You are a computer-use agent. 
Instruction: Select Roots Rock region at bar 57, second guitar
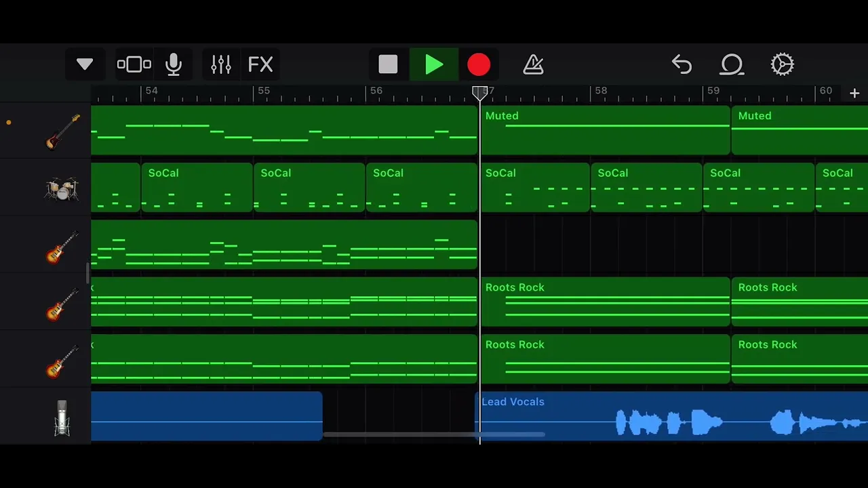click(605, 302)
